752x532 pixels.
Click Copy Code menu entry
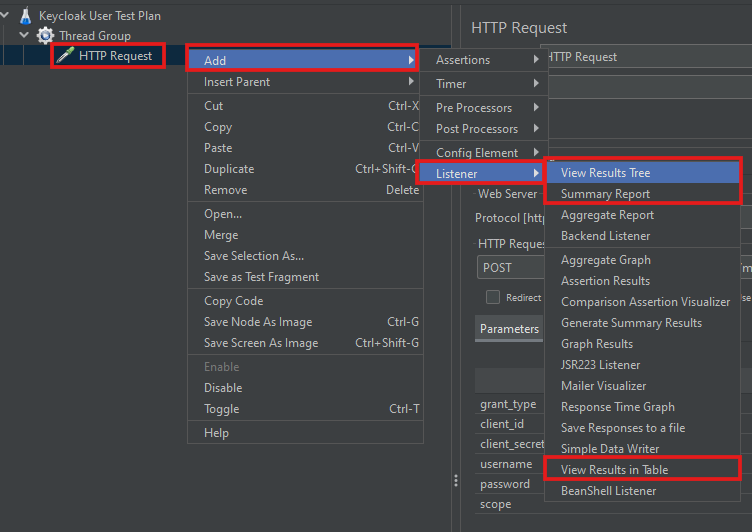pyautogui.click(x=303, y=301)
